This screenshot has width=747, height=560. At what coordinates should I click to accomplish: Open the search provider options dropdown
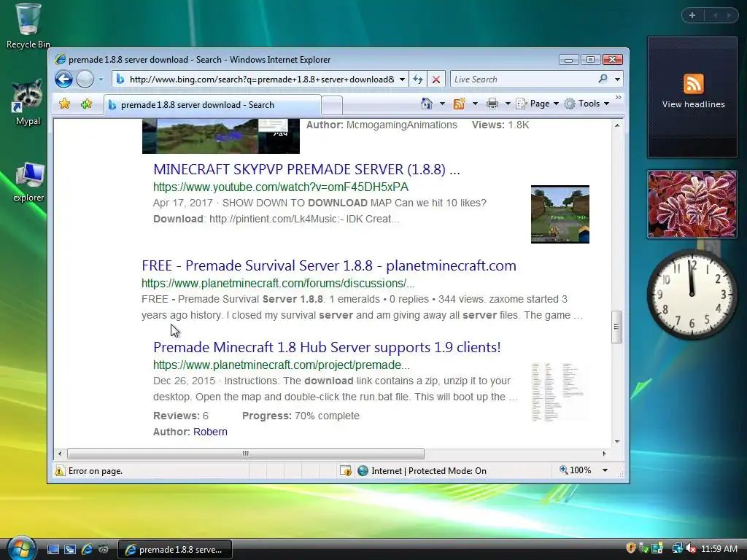tap(617, 79)
